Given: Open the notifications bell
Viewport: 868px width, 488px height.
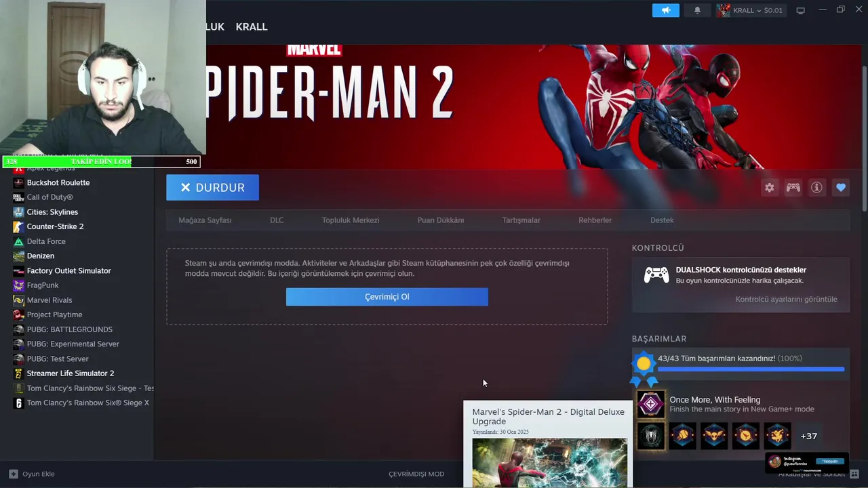Looking at the screenshot, I should [x=697, y=10].
